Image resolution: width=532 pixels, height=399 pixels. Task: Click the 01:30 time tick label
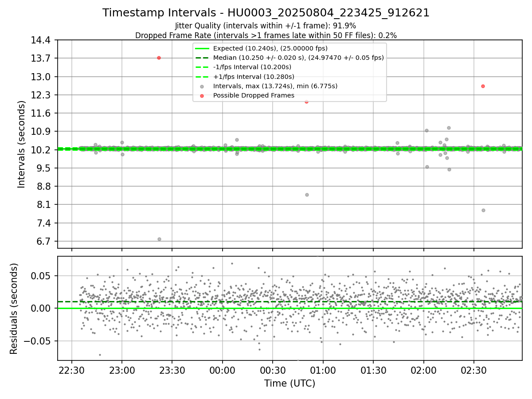click(x=373, y=370)
